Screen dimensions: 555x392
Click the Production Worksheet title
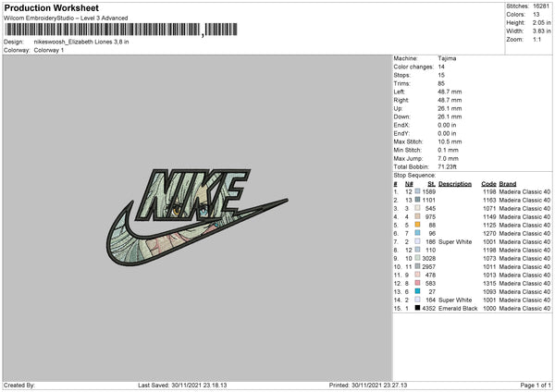tap(51, 7)
